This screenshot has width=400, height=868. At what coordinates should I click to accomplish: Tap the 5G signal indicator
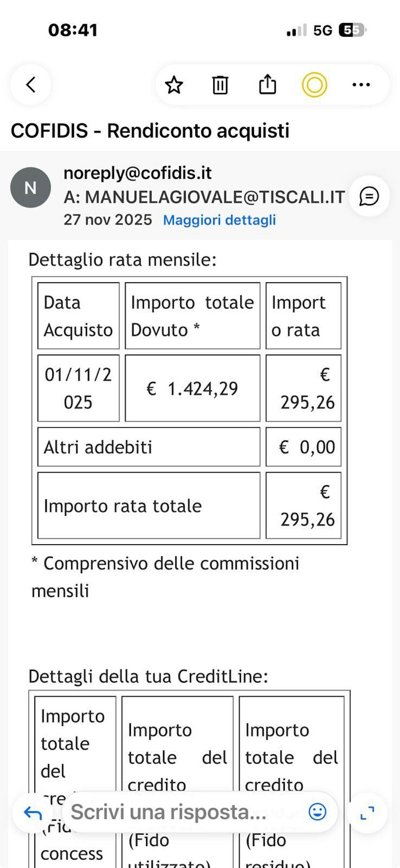click(x=323, y=30)
